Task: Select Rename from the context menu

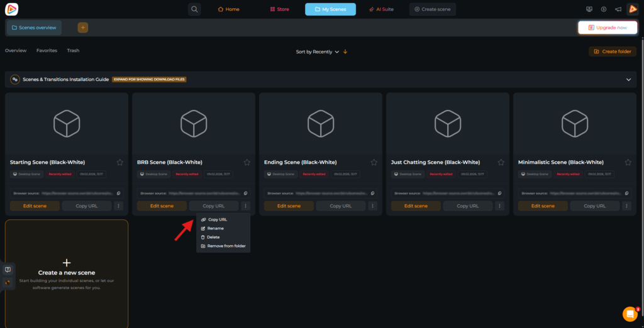Action: [215, 228]
